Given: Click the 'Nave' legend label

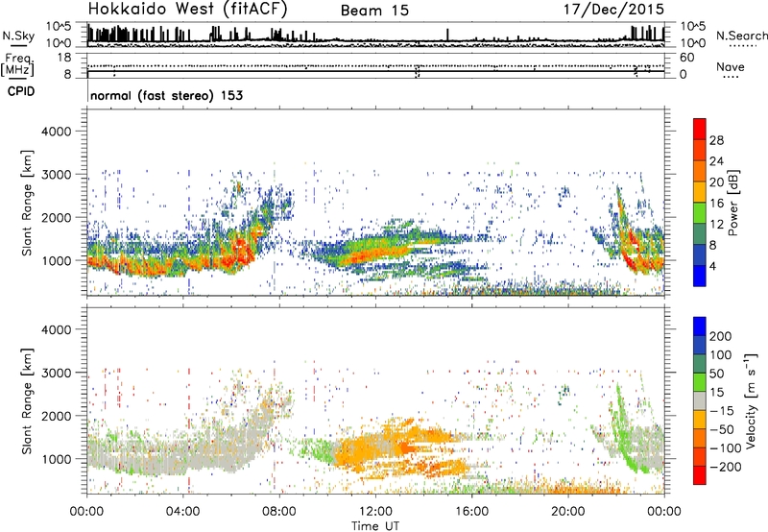Looking at the screenshot, I should tap(730, 66).
